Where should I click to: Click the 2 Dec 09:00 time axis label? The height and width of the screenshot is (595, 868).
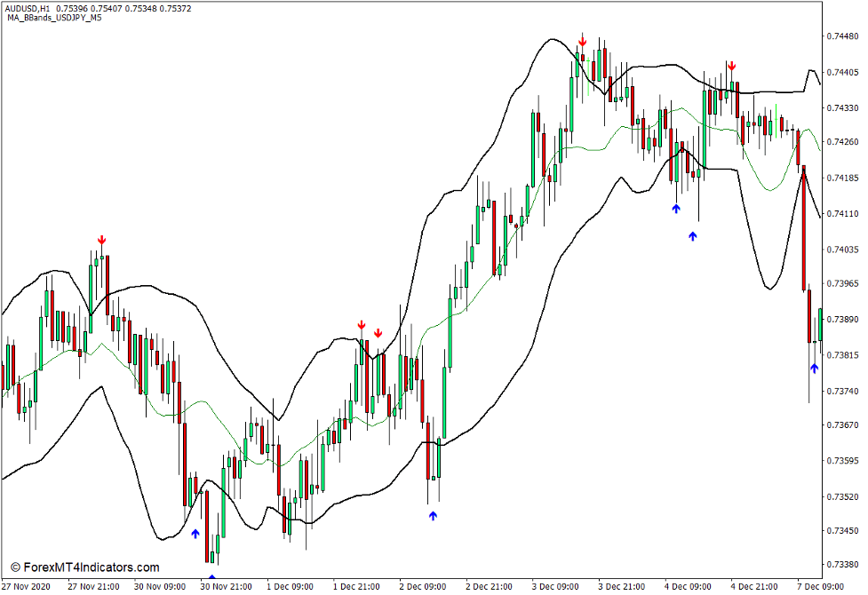422,587
